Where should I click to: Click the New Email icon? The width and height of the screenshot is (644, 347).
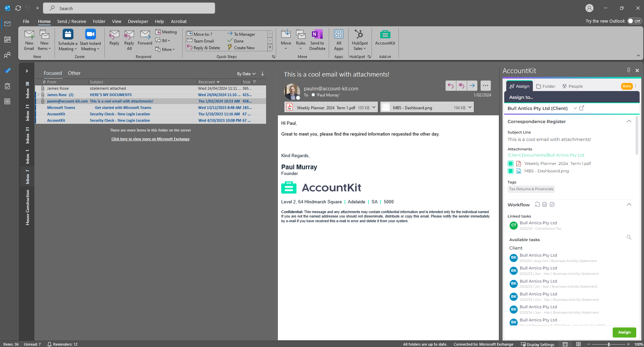pyautogui.click(x=29, y=40)
